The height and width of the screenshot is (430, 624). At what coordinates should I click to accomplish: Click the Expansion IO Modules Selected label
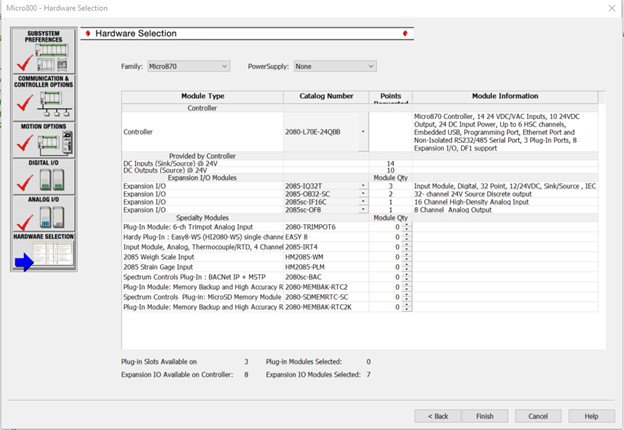click(313, 375)
